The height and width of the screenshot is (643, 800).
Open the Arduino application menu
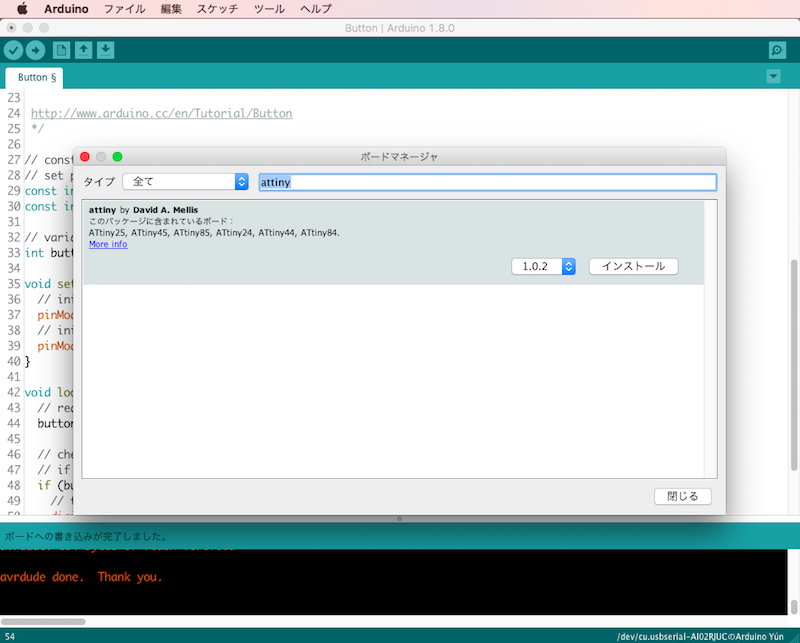point(66,9)
